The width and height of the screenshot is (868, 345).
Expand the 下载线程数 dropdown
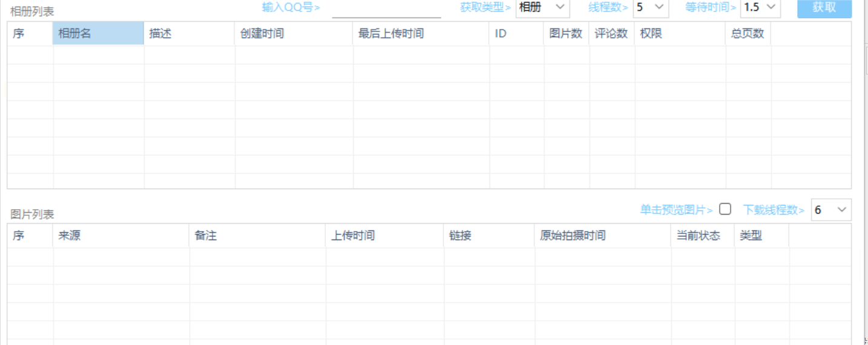[831, 210]
